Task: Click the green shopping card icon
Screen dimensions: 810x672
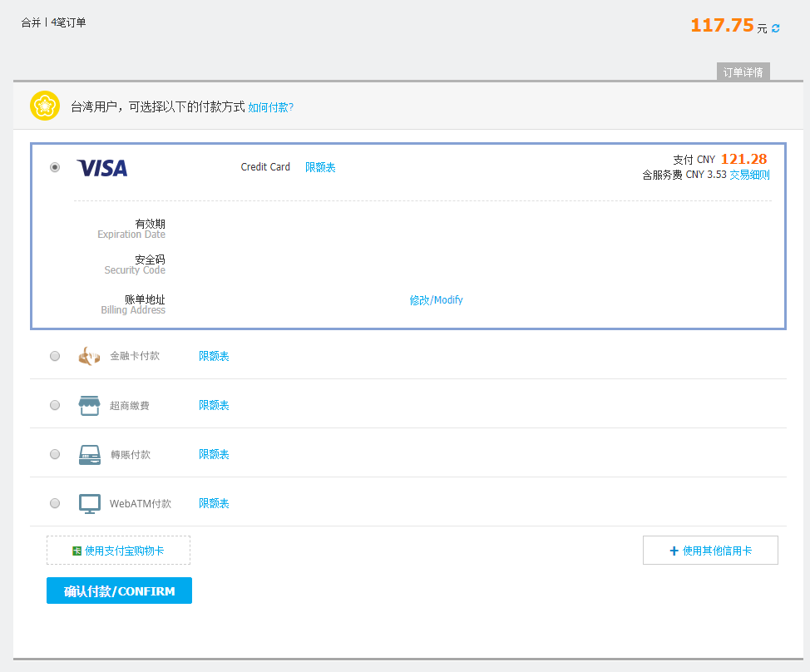Action: [x=77, y=551]
